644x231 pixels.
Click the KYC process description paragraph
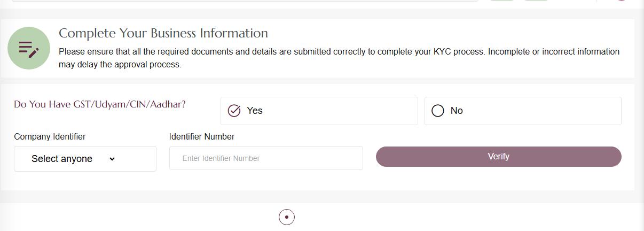click(x=339, y=58)
